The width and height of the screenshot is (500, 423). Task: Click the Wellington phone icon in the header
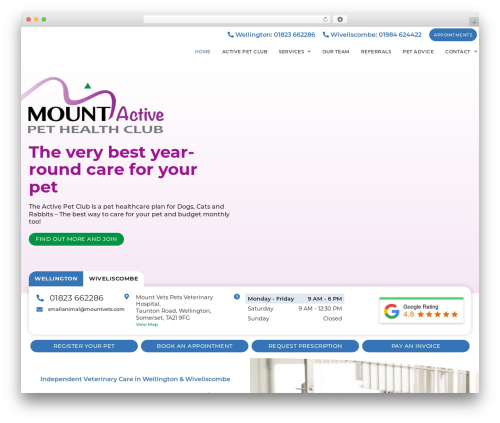(230, 35)
